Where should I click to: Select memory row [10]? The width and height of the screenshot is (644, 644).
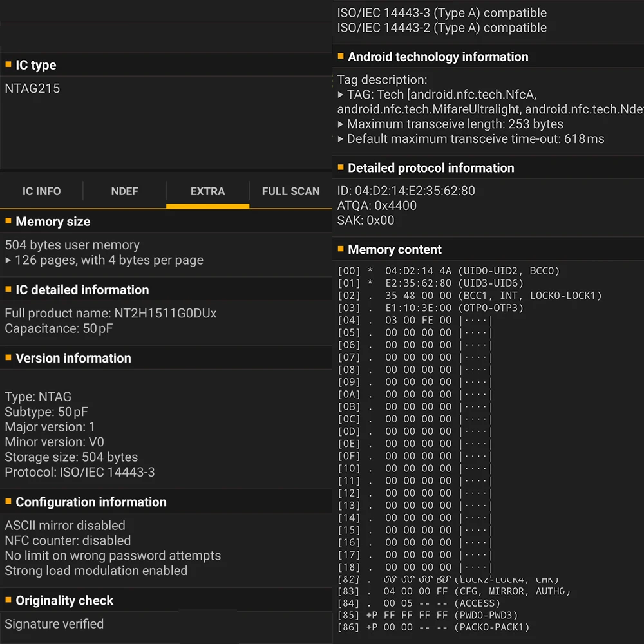coord(414,468)
